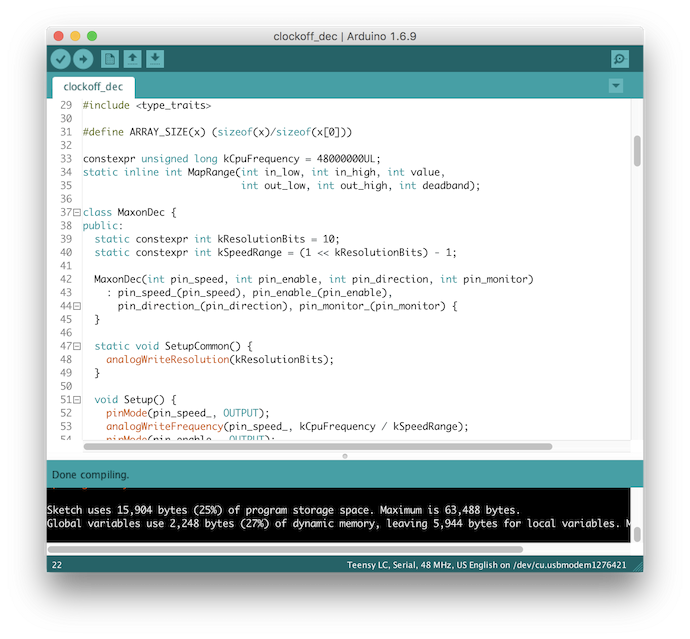
Task: Click the editor horizontal scrollbar
Action: coord(318,447)
